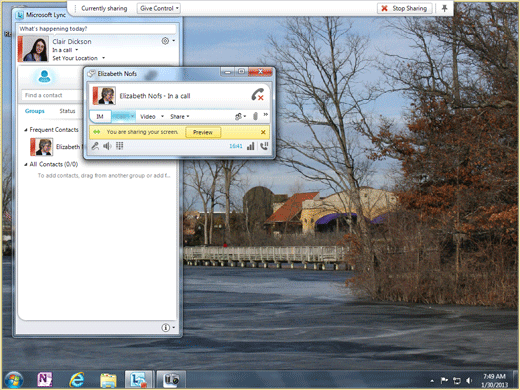Switch to Status view

67,111
